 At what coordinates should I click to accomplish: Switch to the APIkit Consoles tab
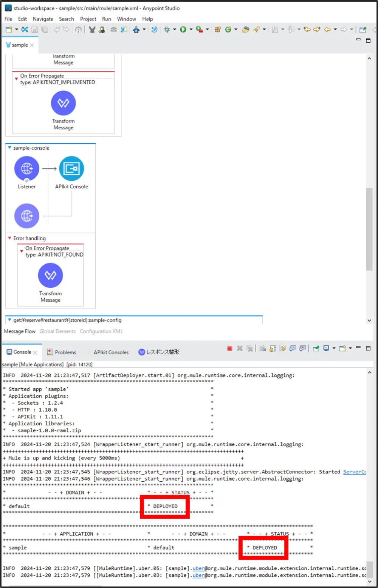[111, 352]
